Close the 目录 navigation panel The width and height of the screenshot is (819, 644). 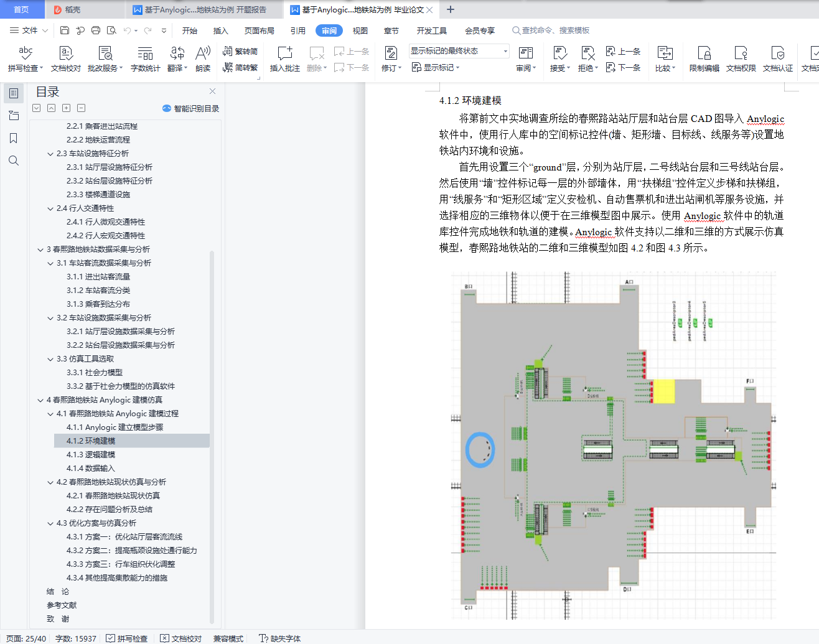(x=213, y=91)
